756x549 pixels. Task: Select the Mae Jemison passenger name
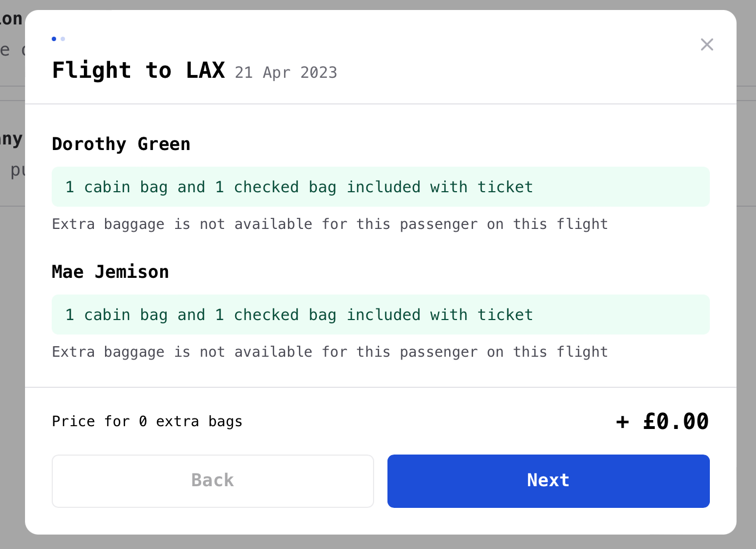110,272
